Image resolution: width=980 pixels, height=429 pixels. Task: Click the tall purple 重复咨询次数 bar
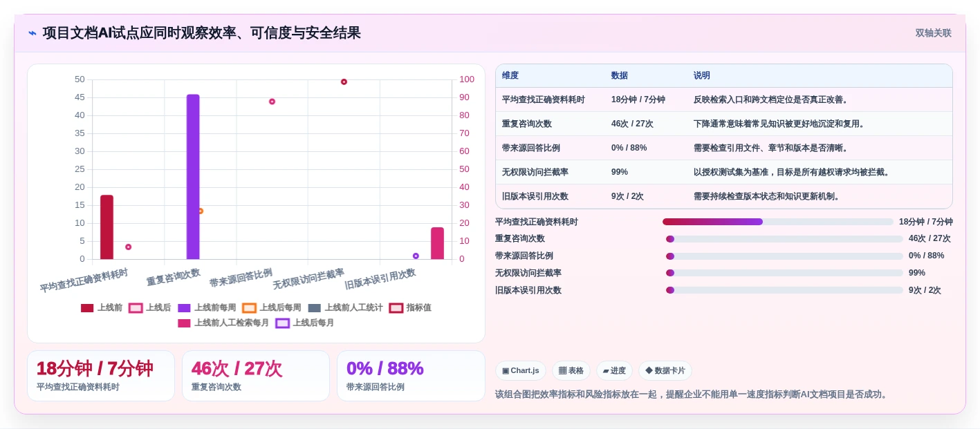[193, 177]
